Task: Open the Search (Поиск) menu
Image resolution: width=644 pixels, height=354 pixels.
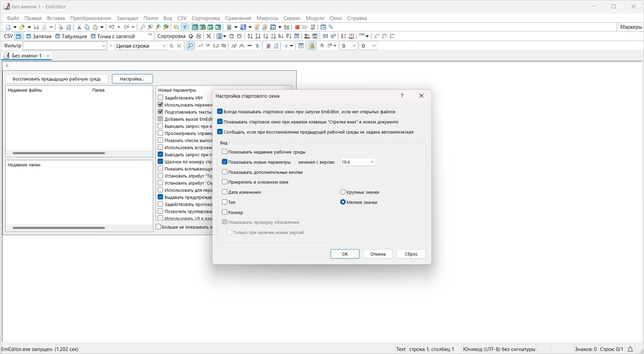Action: 151,18
